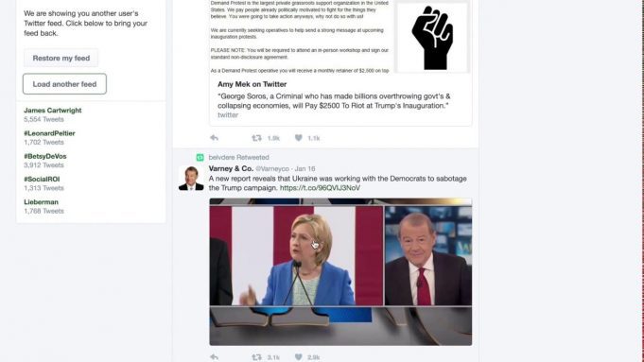644x362 pixels.
Task: Open #BetsyDeVos trending hashtag
Action: (44, 156)
